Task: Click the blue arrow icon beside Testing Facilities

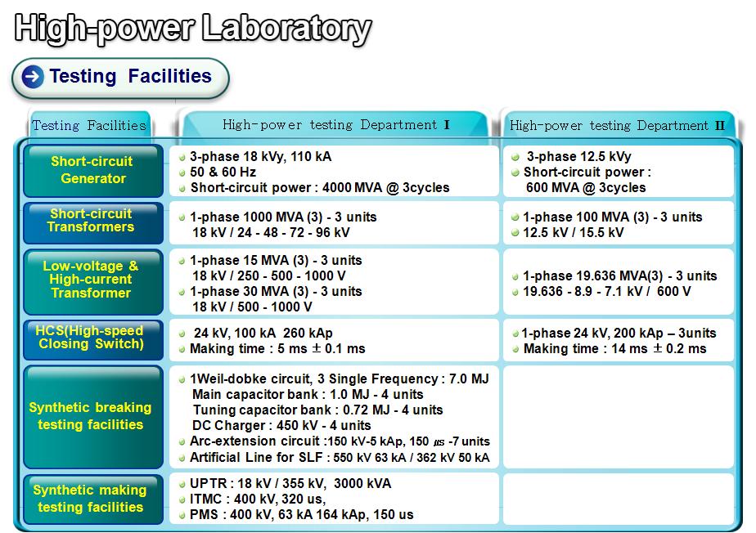Action: pyautogui.click(x=33, y=77)
